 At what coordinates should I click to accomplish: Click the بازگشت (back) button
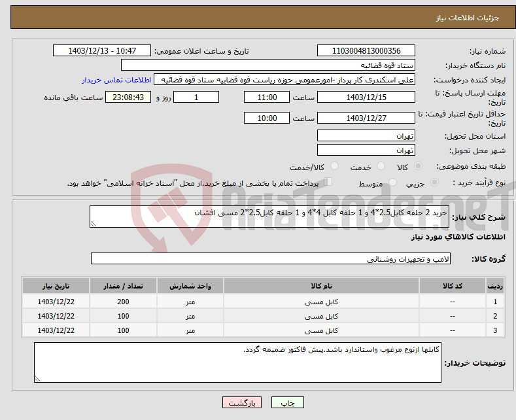tap(242, 402)
